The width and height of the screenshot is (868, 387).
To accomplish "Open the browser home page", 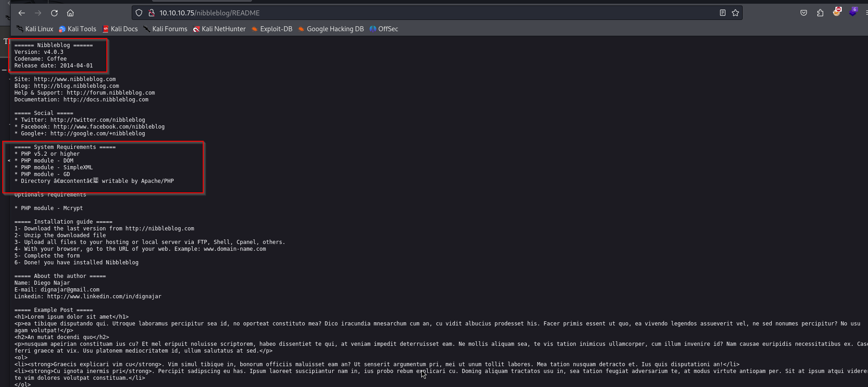I will point(70,13).
